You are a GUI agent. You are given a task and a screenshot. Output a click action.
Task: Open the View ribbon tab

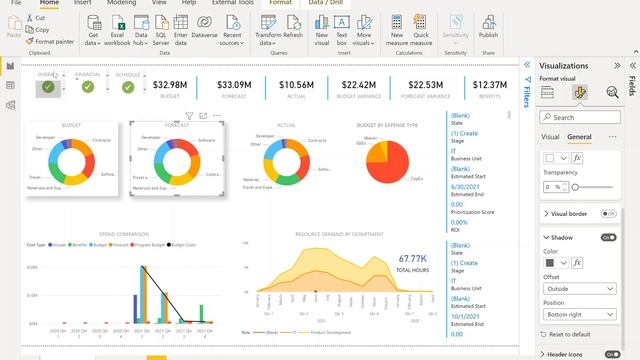click(159, 3)
